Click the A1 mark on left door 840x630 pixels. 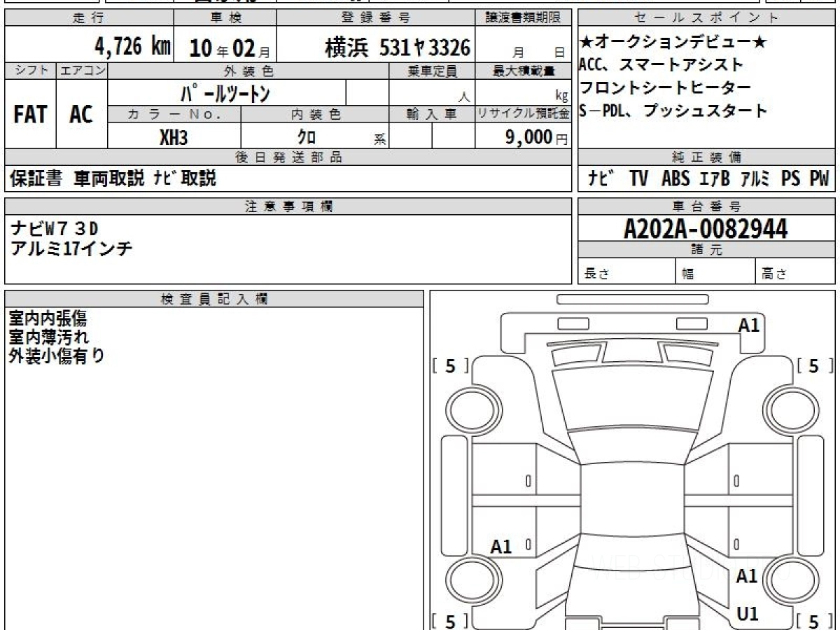coord(501,547)
